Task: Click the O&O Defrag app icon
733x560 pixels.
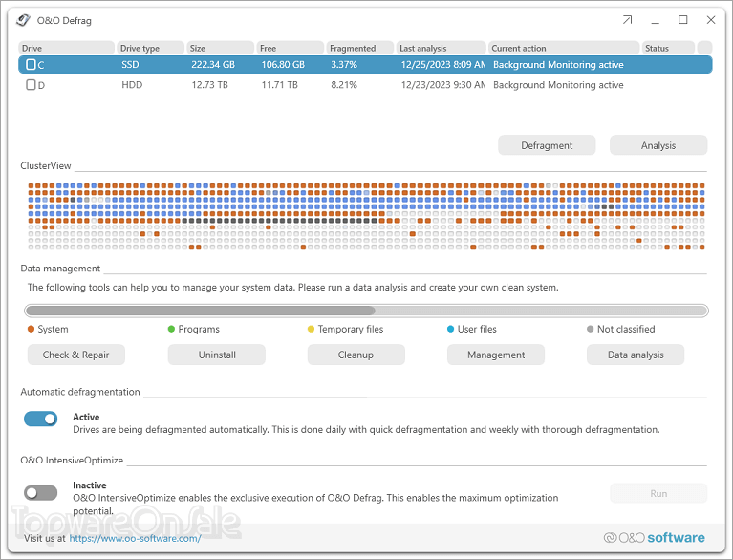Action: (23, 20)
